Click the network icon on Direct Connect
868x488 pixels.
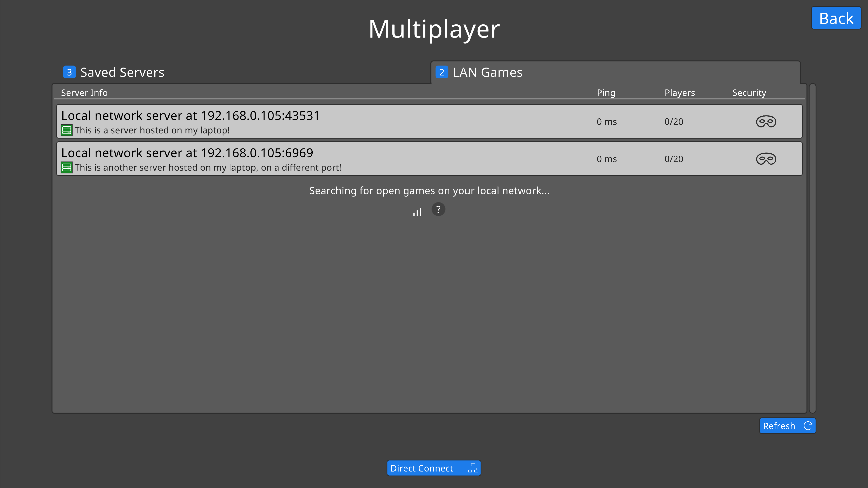pos(473,468)
